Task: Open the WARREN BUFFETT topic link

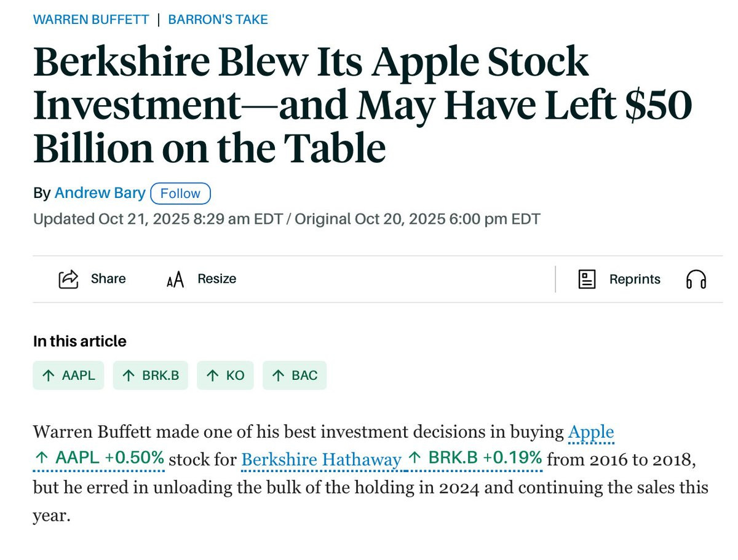Action: coord(91,19)
